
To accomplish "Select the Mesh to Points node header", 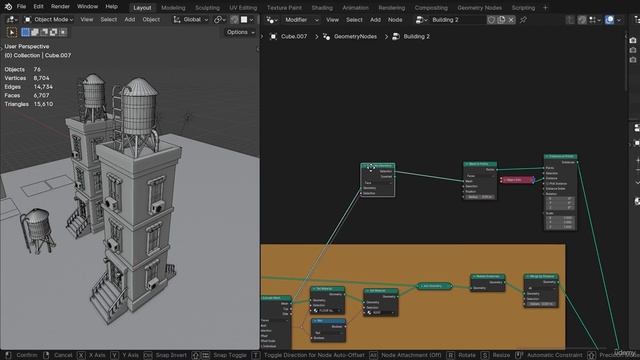I will coord(480,164).
